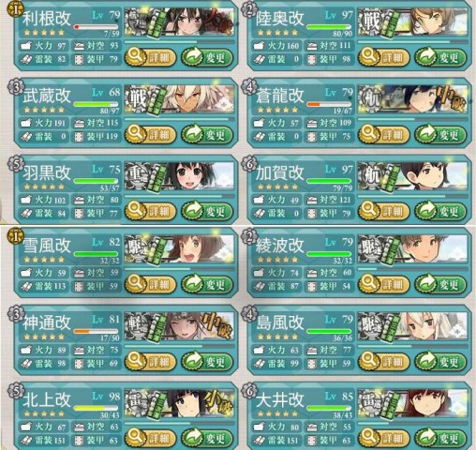Click the magnifier icon on 武蔵改's 詳細
Viewport: 476px width, 450px height.
[x=136, y=134]
